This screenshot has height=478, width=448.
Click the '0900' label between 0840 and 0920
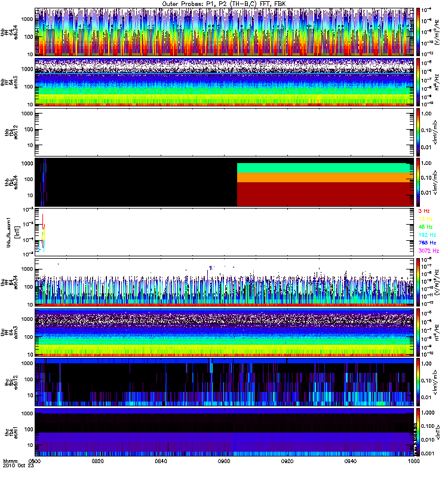224,461
